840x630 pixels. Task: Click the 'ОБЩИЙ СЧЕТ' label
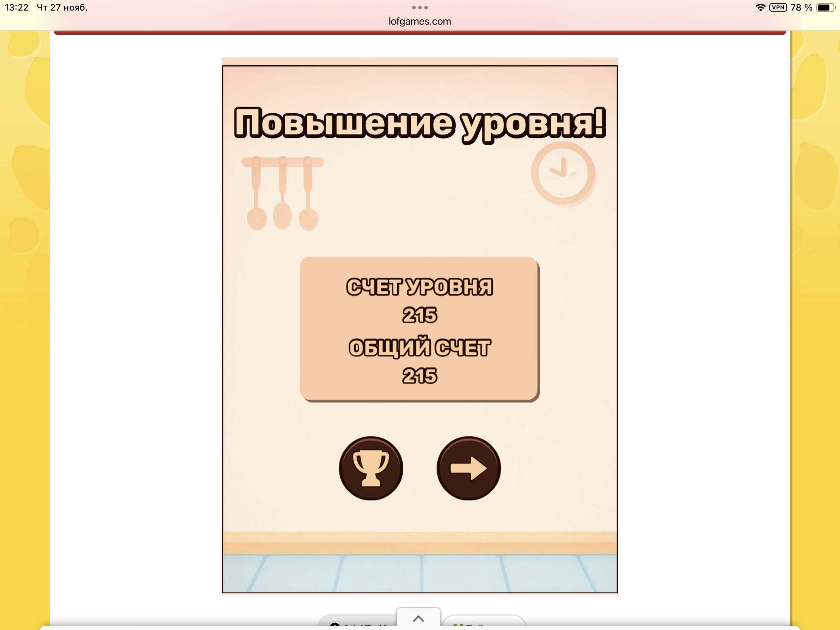click(419, 347)
